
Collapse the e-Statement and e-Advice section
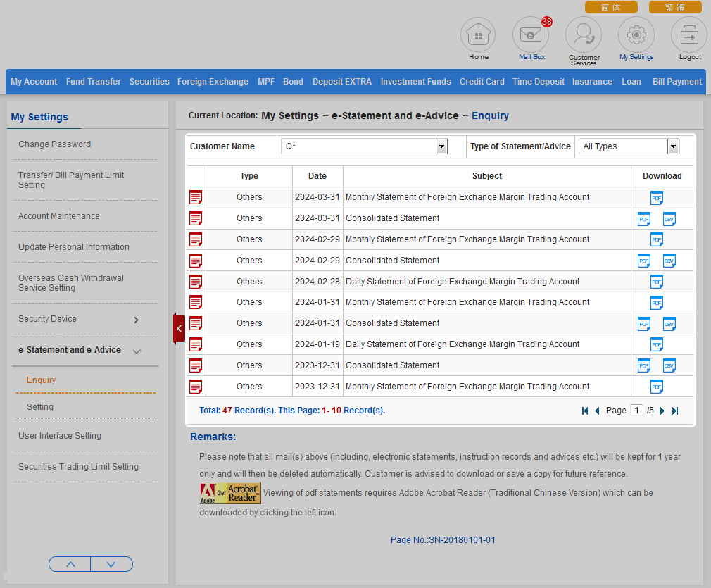(x=137, y=351)
